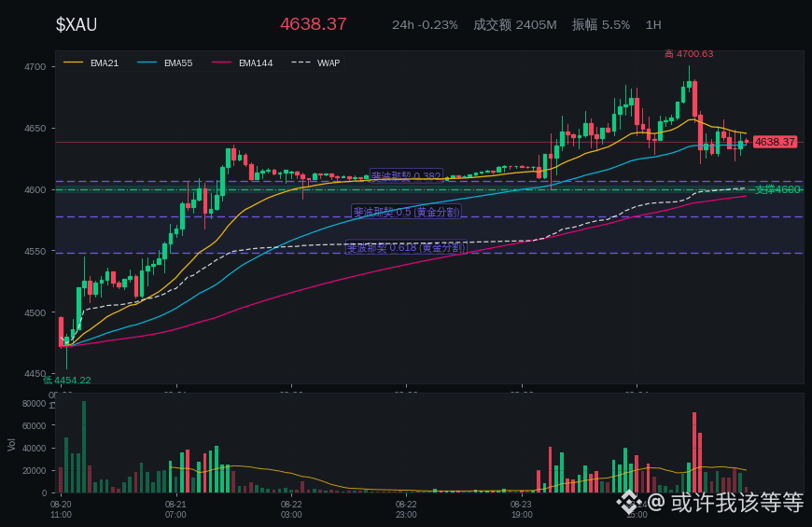
Task: Click the 4700 price axis label
Action: pyautogui.click(x=35, y=67)
